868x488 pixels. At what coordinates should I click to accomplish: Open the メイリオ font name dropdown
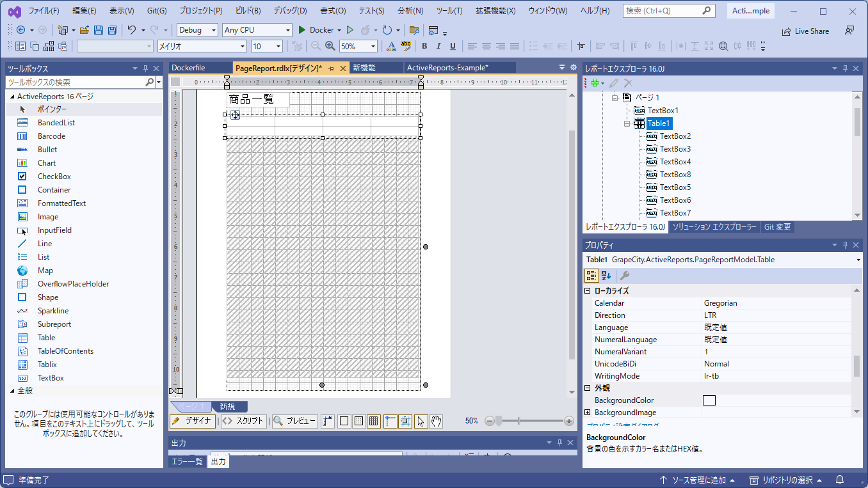pos(202,46)
